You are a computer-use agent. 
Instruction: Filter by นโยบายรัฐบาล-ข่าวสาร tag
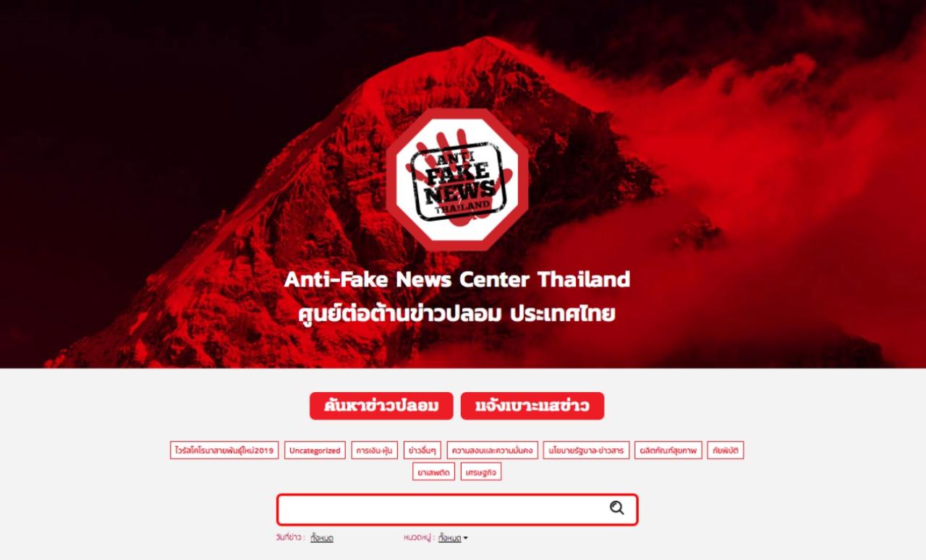[586, 450]
